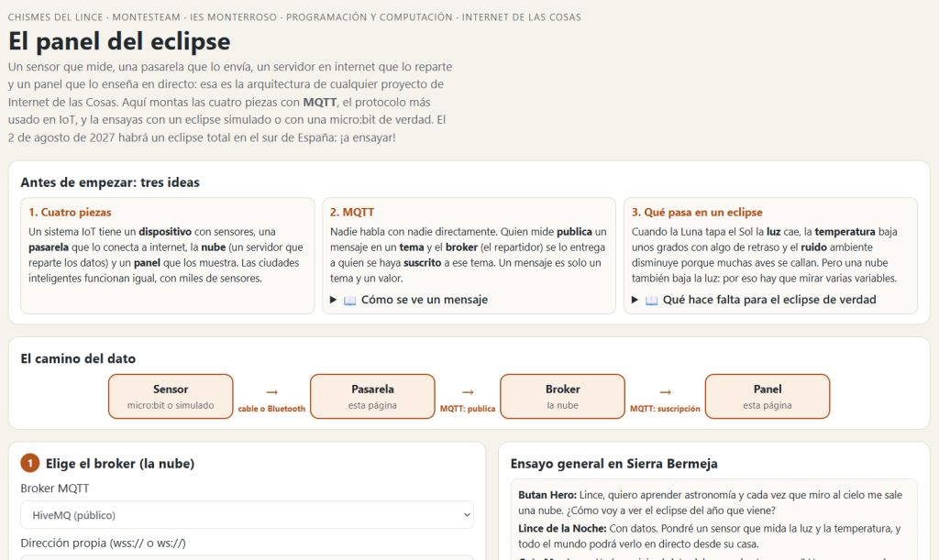Click the 'MQTT: suscripción' connector label
This screenshot has width=939, height=560.
665,409
